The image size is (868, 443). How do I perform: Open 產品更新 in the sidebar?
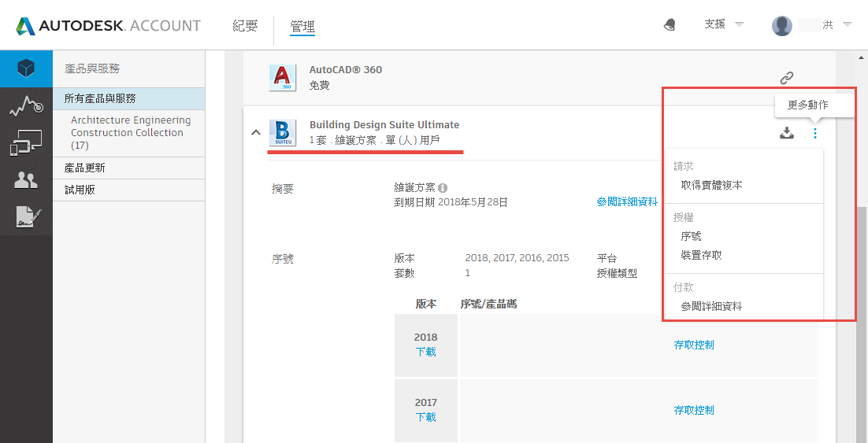[x=129, y=168]
